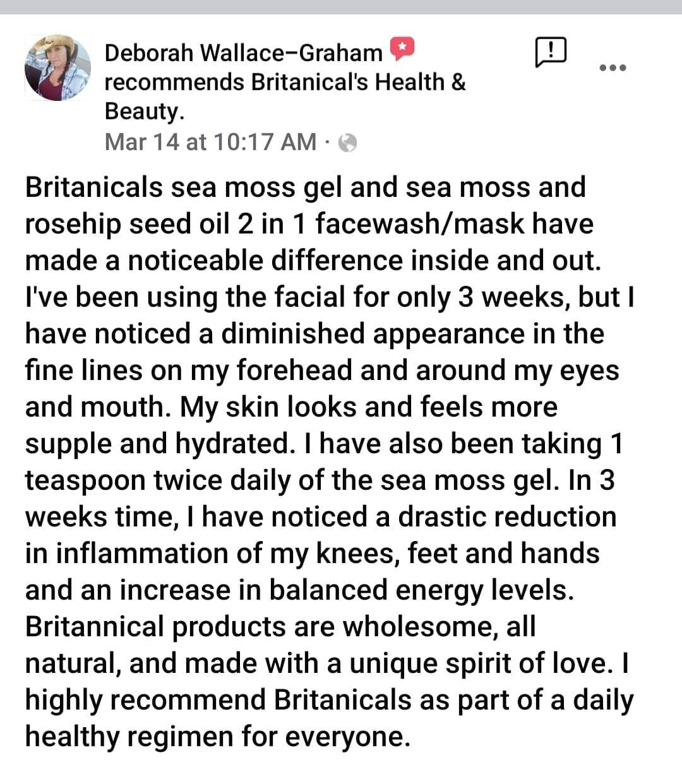Click the globe public privacy icon
This screenshot has width=682, height=784.
pyautogui.click(x=347, y=143)
